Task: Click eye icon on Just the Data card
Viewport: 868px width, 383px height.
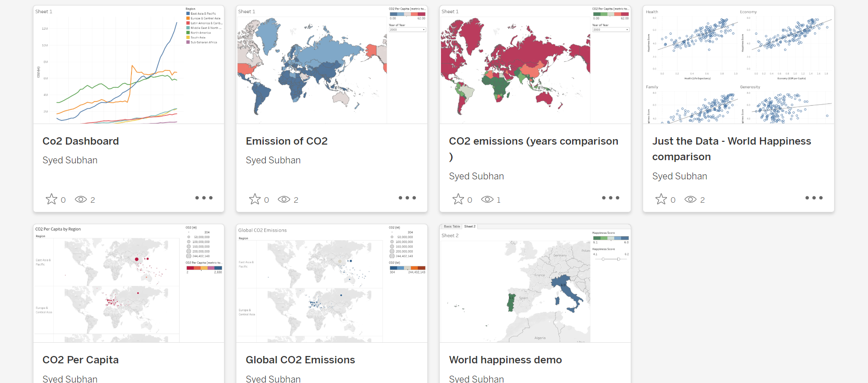Action: (x=691, y=200)
